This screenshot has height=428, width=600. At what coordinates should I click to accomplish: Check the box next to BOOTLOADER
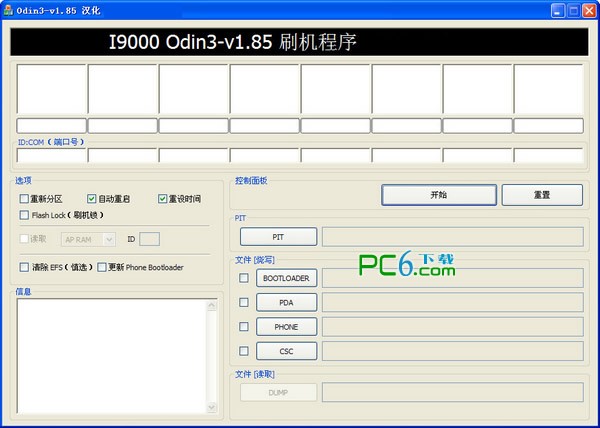(x=244, y=278)
